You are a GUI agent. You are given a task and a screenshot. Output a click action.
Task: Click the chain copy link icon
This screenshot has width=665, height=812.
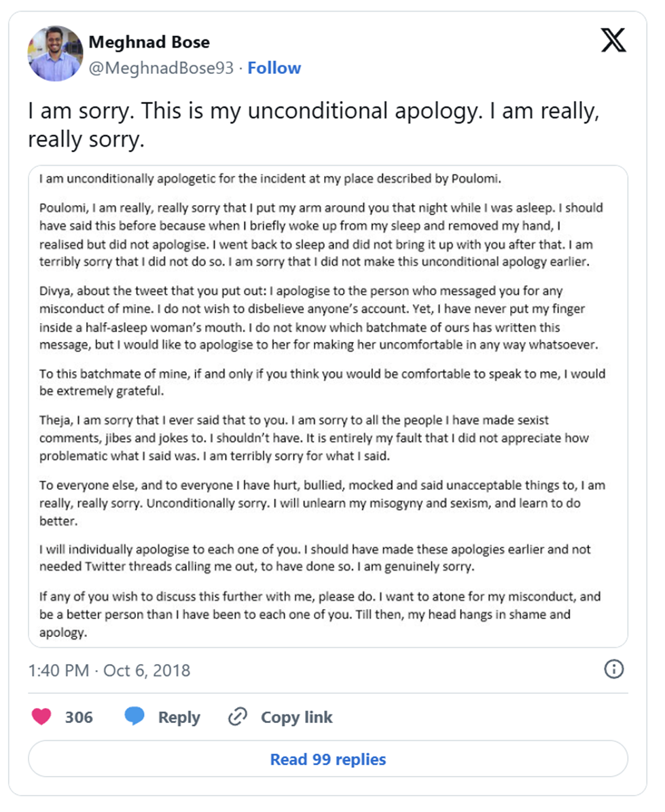(237, 717)
